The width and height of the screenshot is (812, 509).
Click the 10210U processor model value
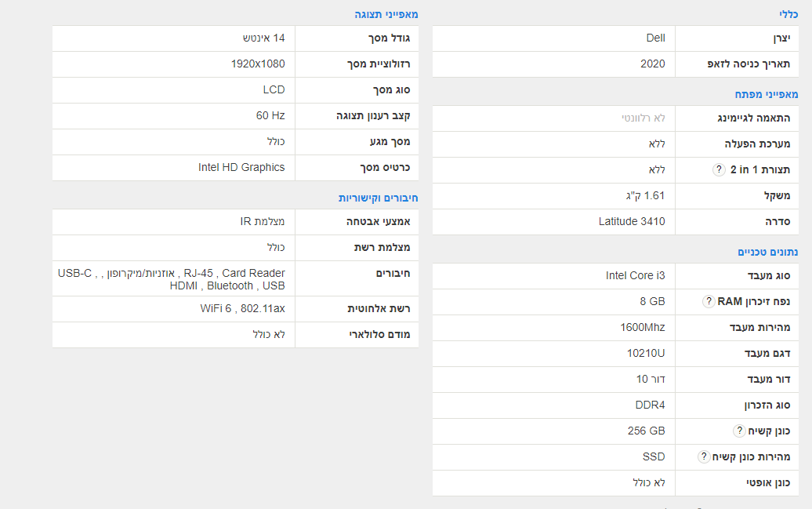646,353
